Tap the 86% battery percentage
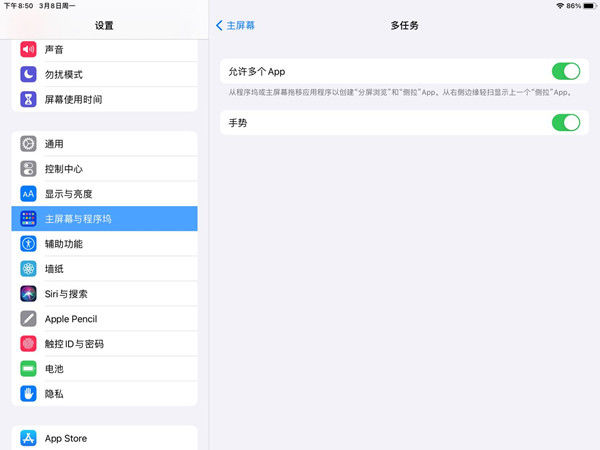The width and height of the screenshot is (600, 450). point(574,6)
